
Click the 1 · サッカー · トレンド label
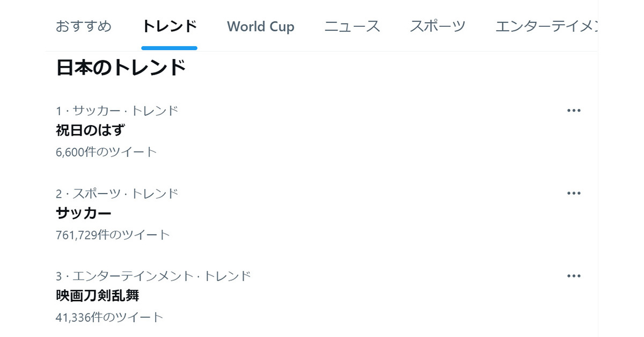click(x=116, y=111)
